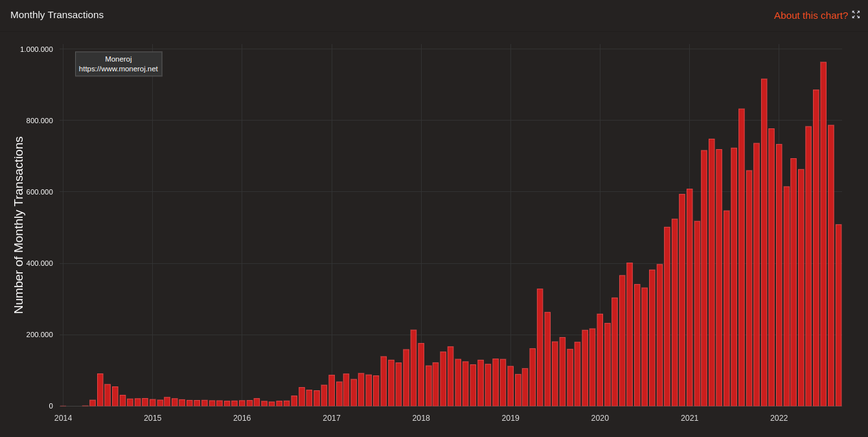Click the '400.000' y-axis label
This screenshot has height=437, width=868.
point(40,263)
